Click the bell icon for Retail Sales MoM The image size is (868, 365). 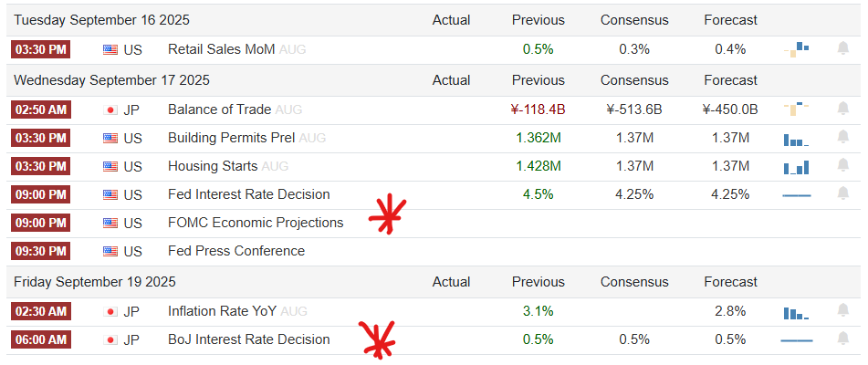[x=843, y=48]
